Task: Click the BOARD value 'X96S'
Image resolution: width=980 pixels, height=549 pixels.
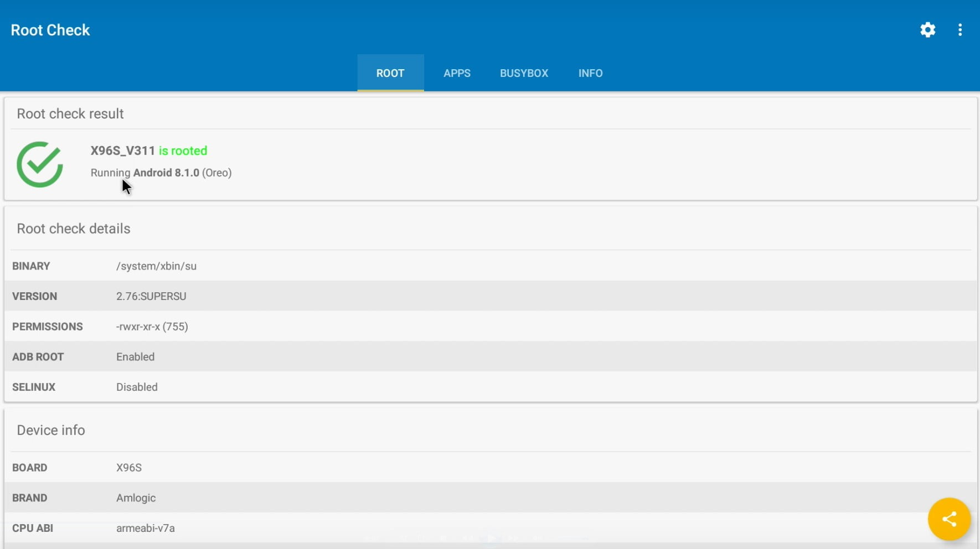Action: (129, 468)
